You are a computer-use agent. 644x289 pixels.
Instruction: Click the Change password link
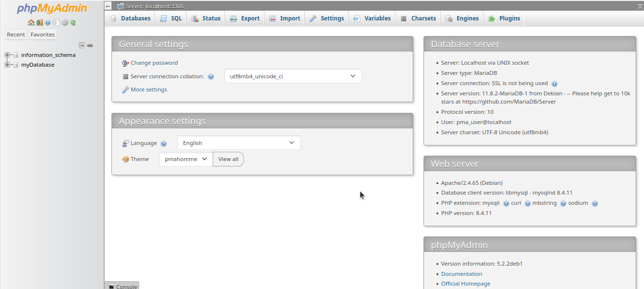[x=154, y=63]
